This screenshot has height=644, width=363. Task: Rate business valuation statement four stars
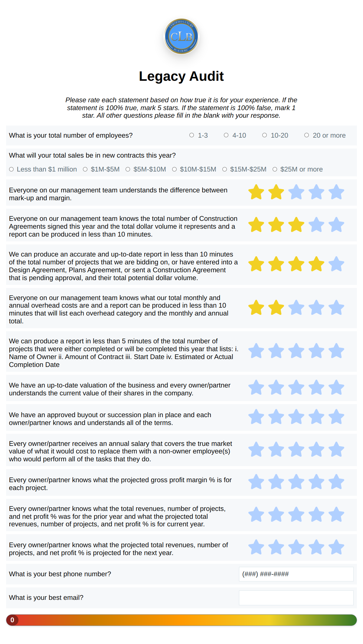(x=316, y=387)
